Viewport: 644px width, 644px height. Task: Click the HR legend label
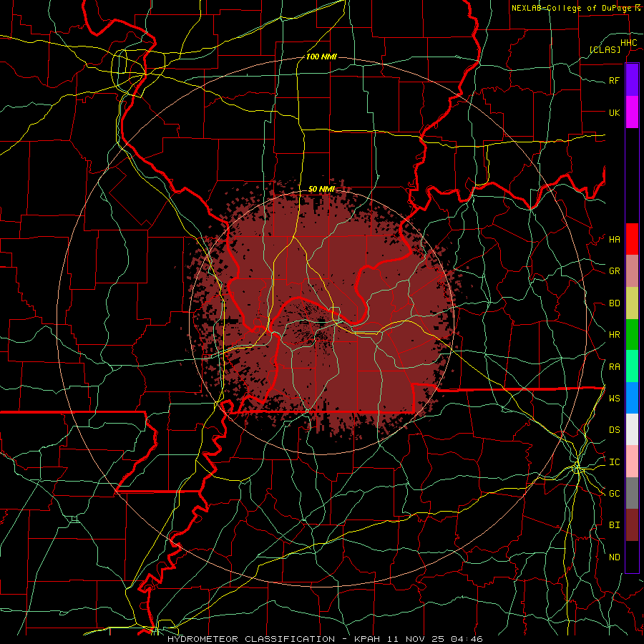614,335
